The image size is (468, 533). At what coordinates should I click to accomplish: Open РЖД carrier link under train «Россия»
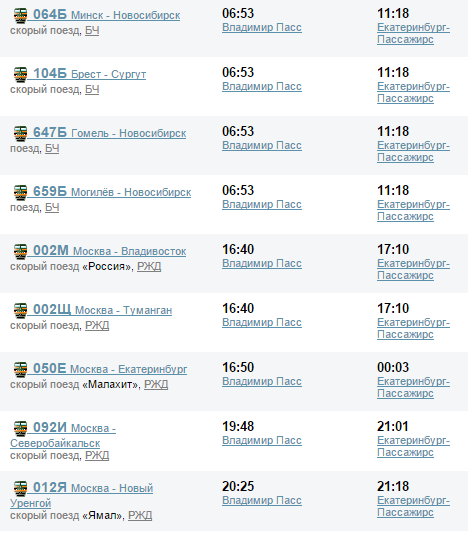(x=149, y=266)
